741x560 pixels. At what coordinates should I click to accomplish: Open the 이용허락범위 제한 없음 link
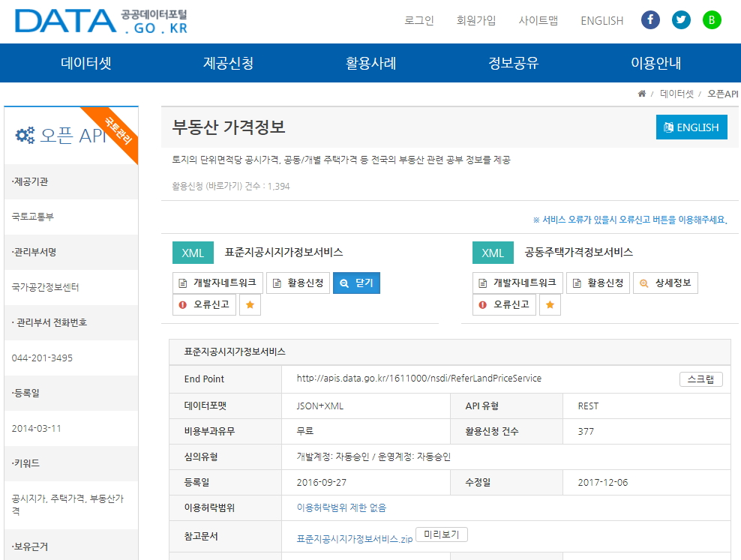341,508
